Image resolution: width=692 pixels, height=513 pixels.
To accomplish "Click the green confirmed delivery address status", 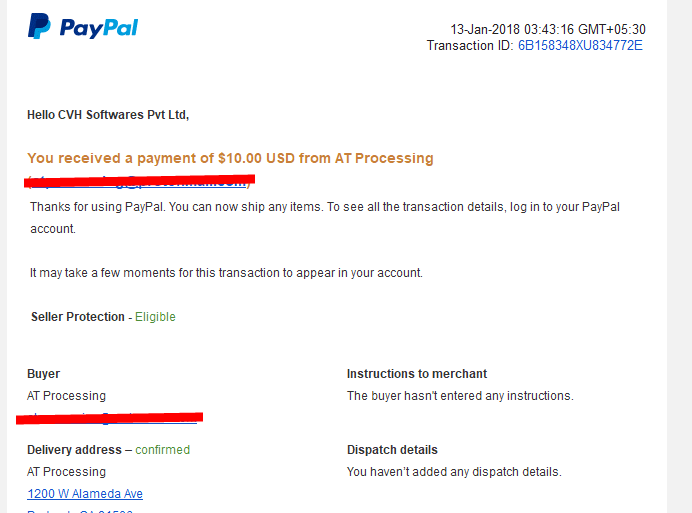I will 162,450.
